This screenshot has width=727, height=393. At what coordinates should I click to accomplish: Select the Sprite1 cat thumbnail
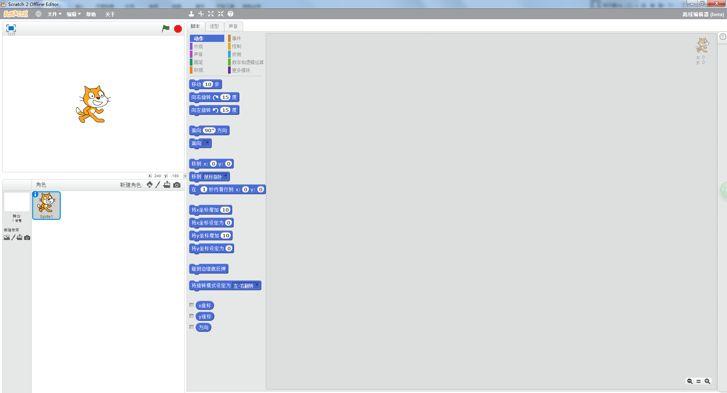[46, 205]
